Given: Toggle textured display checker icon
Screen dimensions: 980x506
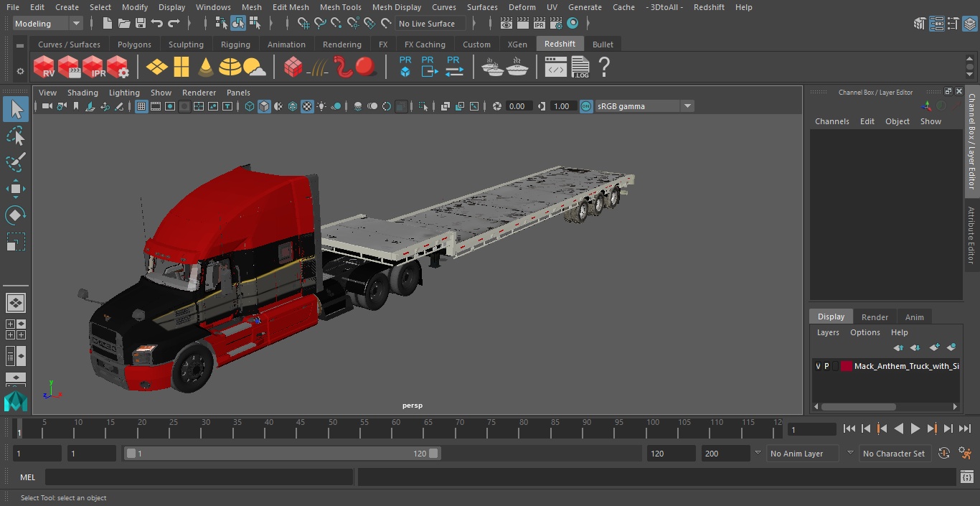Looking at the screenshot, I should tap(307, 106).
